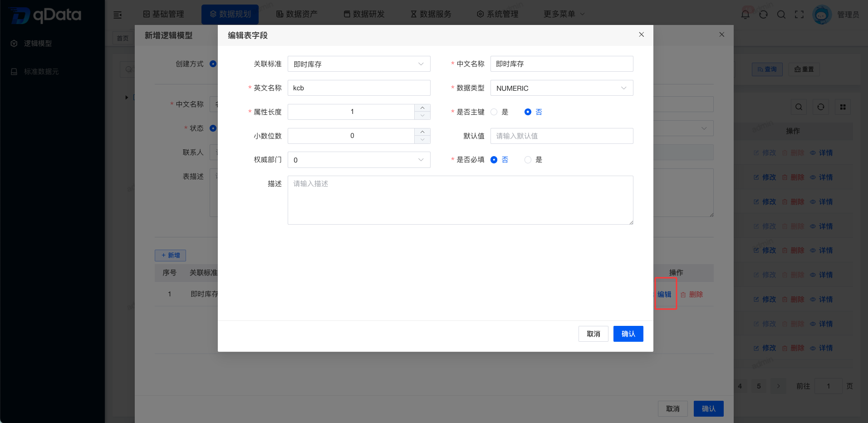Go to page 4 in pagination
Image resolution: width=868 pixels, height=423 pixels.
pyautogui.click(x=740, y=386)
